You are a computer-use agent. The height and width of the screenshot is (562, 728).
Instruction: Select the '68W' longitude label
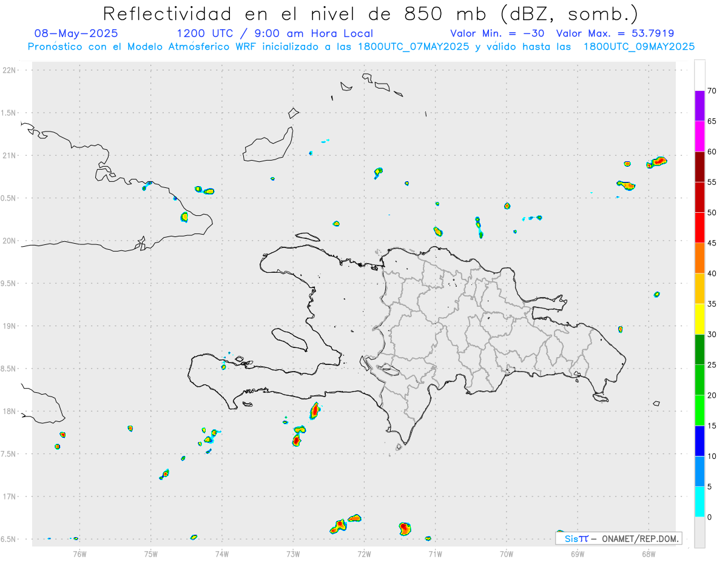649,553
